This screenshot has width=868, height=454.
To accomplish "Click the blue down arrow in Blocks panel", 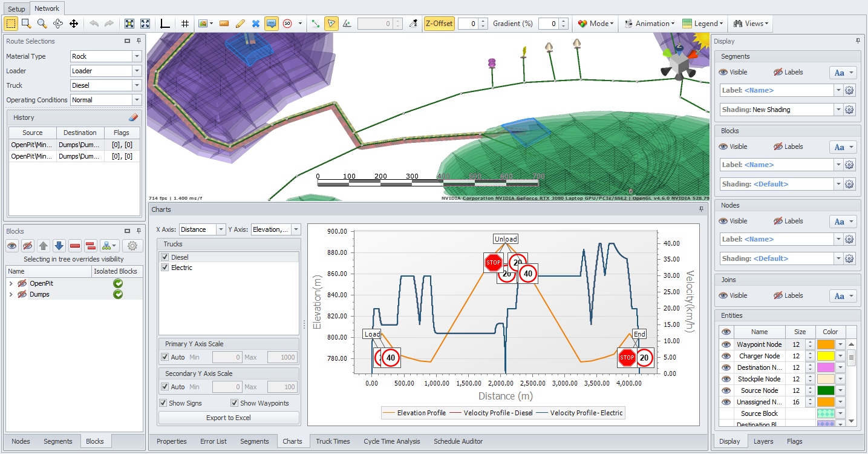I will pyautogui.click(x=59, y=246).
